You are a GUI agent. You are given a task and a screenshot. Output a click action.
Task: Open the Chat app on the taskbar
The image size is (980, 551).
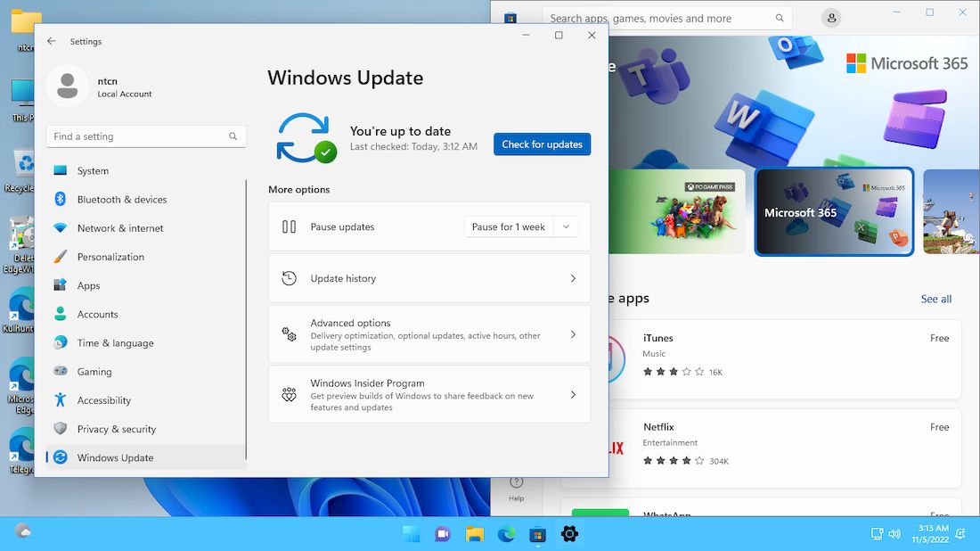443,534
